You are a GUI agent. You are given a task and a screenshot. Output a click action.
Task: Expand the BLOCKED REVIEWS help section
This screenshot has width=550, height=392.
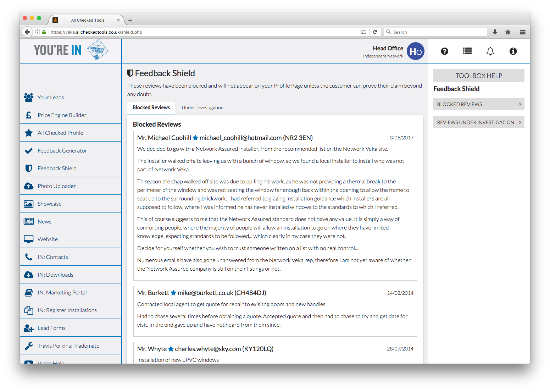click(x=478, y=104)
